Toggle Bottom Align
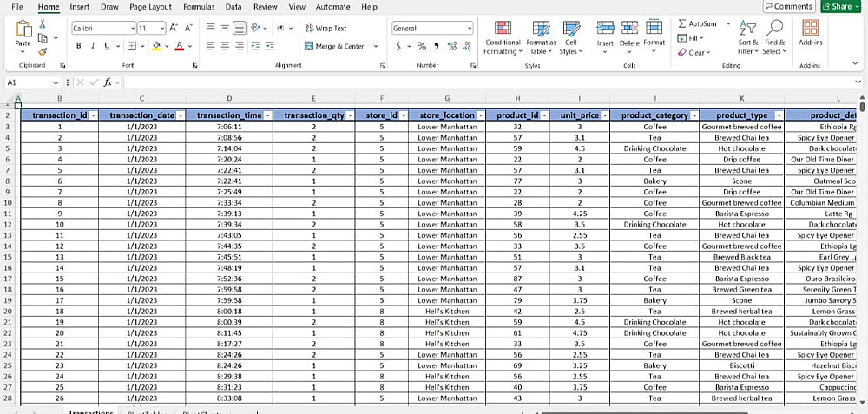Screen dimensions: 868x414 point(240,28)
